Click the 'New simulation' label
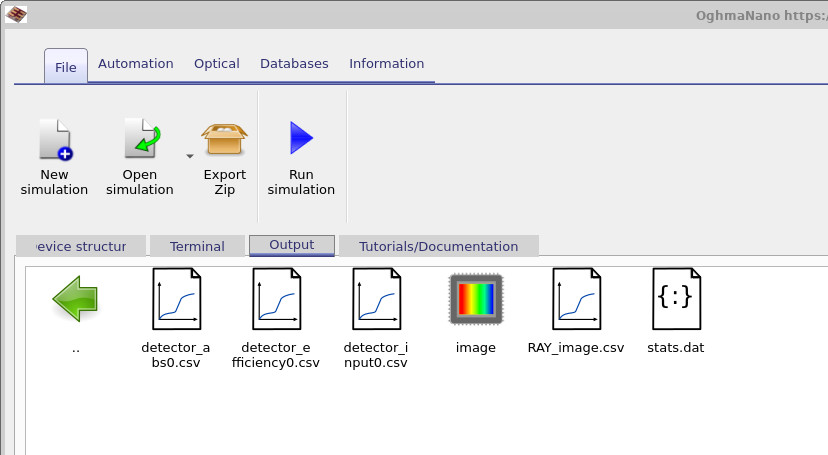Viewport: 828px width, 455px height. (54, 182)
